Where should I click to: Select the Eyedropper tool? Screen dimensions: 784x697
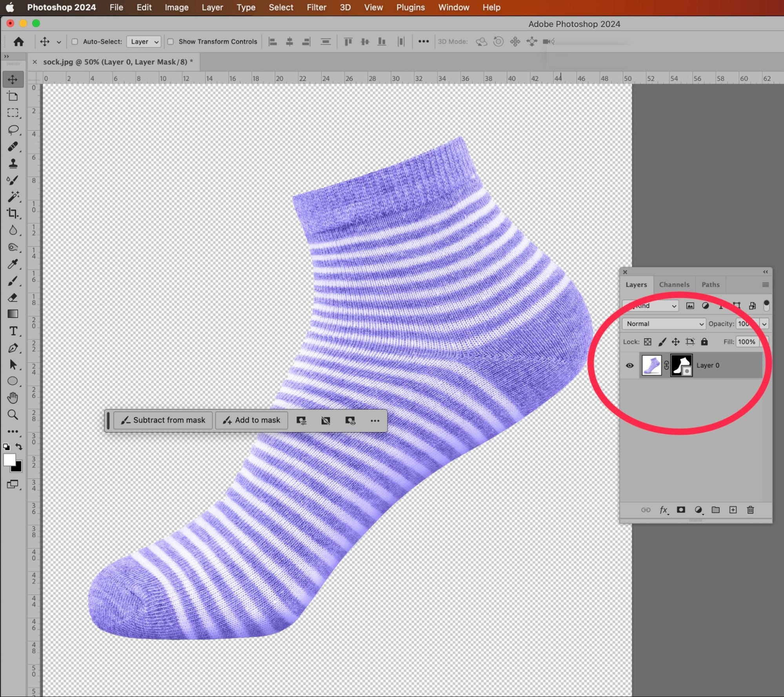coord(13,264)
